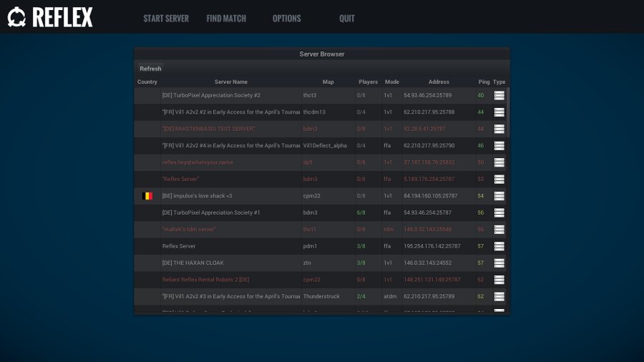
Task: Click map name "Vil1Deflect_alpha"
Action: click(325, 146)
